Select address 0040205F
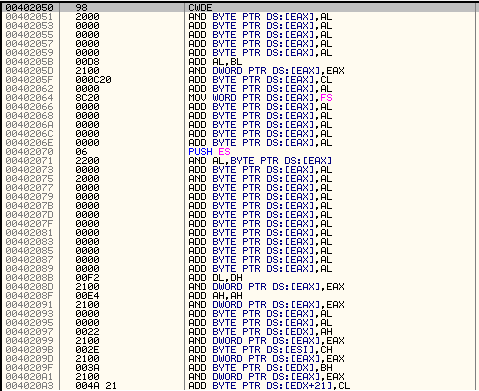Screen dimensions: 479x391 pyautogui.click(x=29, y=80)
